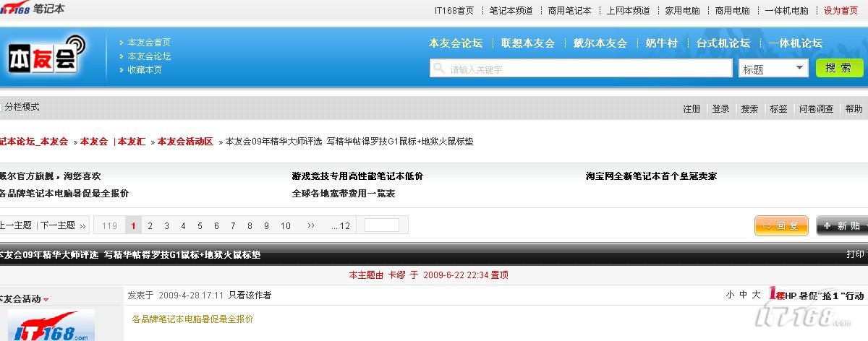Viewport: 868px width, 341px height.
Task: Open 笔记本频道 in top navigation
Action: (x=511, y=11)
